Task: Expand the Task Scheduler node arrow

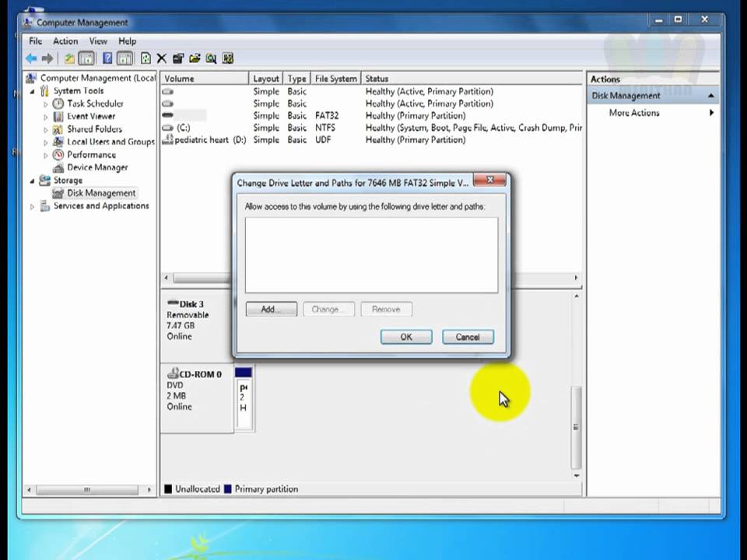Action: point(46,103)
